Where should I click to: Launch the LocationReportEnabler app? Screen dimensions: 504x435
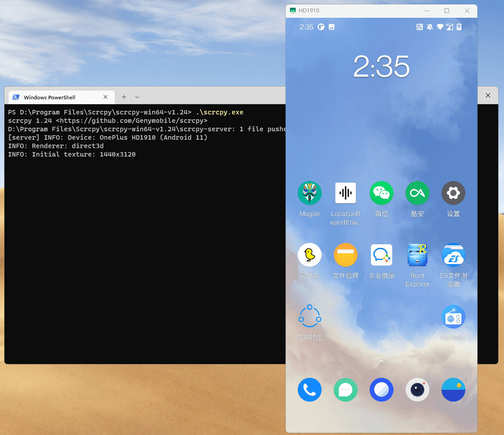click(345, 193)
